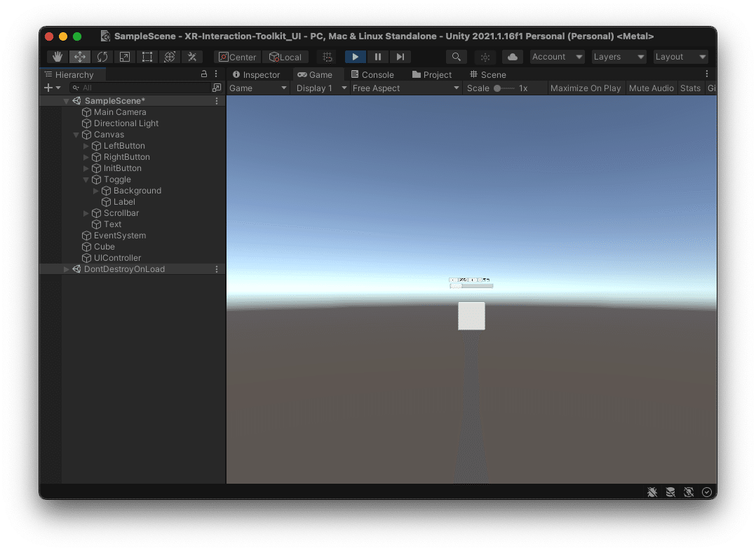Collapse the SampleScene root
Screen dimensions: 756x551
(x=66, y=101)
